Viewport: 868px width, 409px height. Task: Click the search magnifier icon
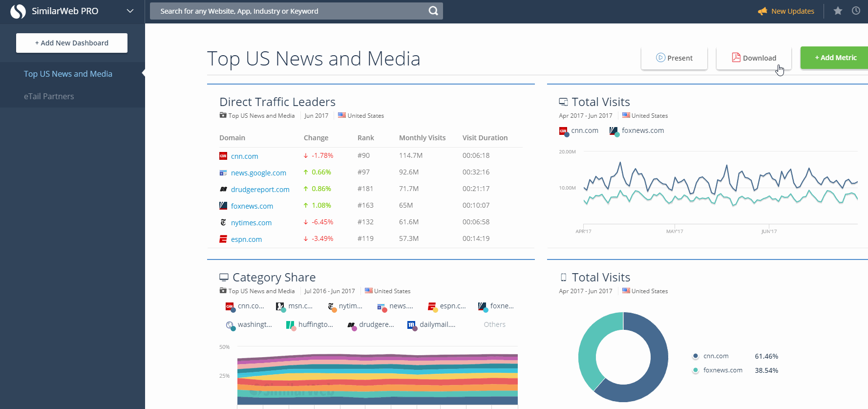click(x=433, y=11)
